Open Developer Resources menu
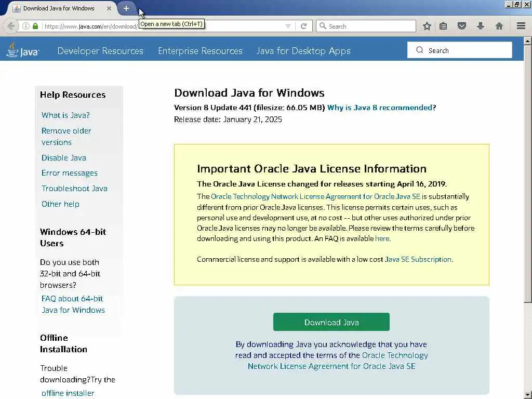The width and height of the screenshot is (532, 399). (100, 51)
